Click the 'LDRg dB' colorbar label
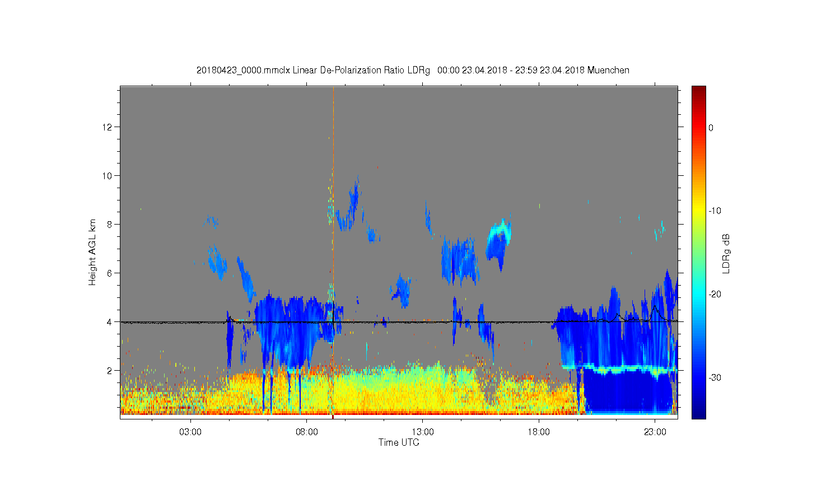The image size is (840, 504). tap(726, 253)
